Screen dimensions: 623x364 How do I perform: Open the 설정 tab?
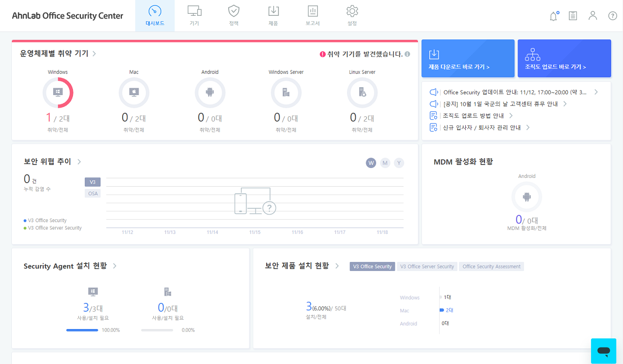352,16
